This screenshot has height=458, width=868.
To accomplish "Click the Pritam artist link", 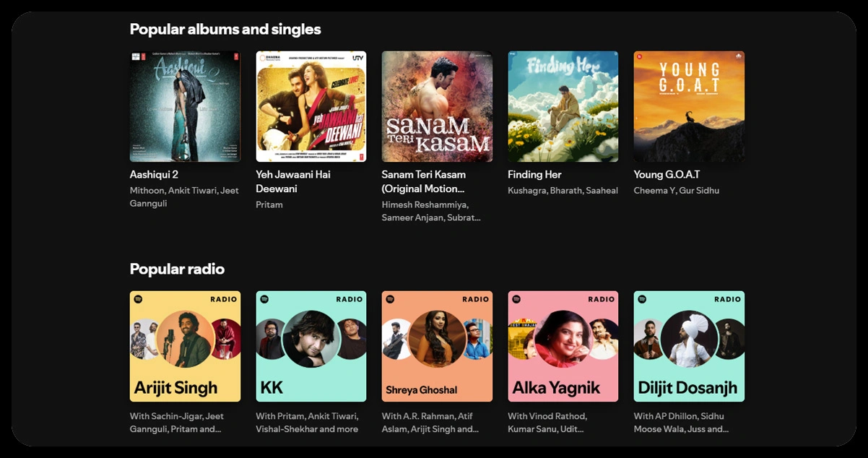I will click(x=269, y=205).
